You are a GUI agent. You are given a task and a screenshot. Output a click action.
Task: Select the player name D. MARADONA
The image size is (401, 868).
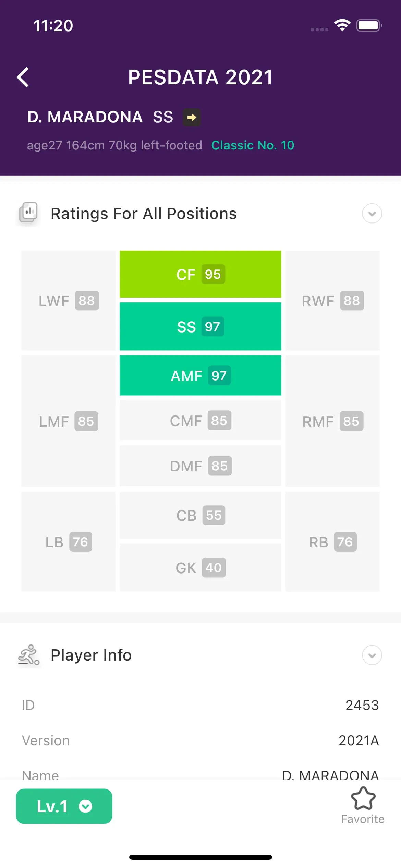coord(85,117)
